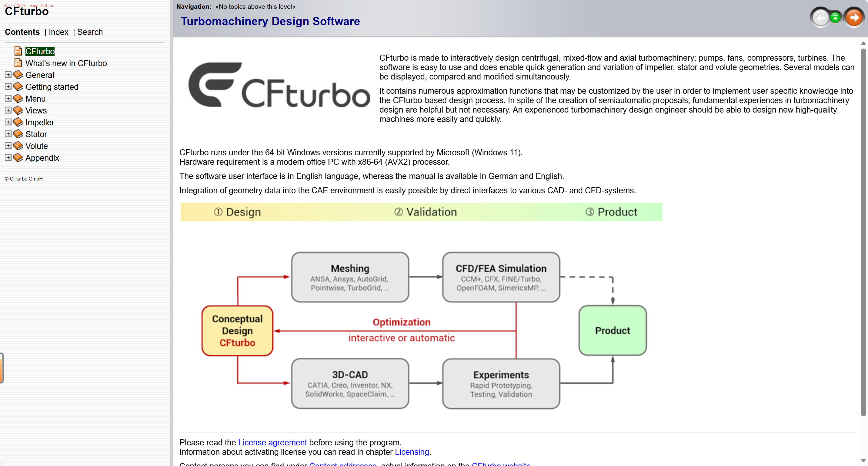Open the General topic label
The height and width of the screenshot is (466, 868).
click(40, 75)
